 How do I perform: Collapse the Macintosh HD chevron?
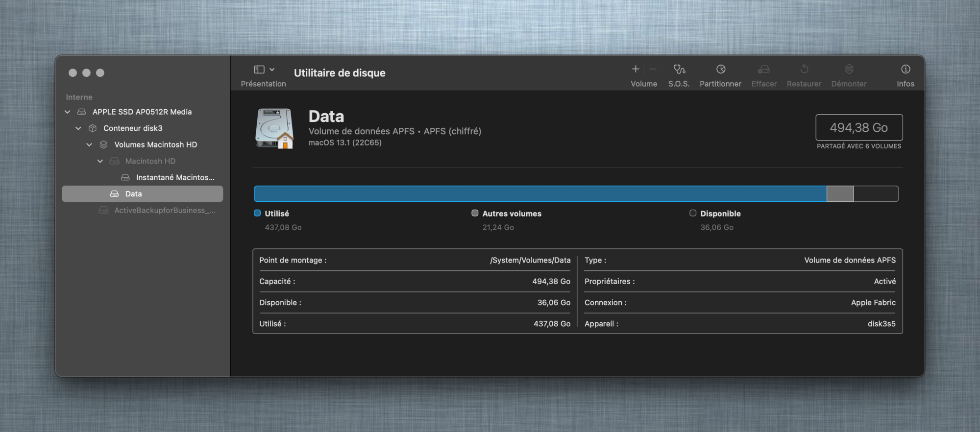[x=100, y=161]
